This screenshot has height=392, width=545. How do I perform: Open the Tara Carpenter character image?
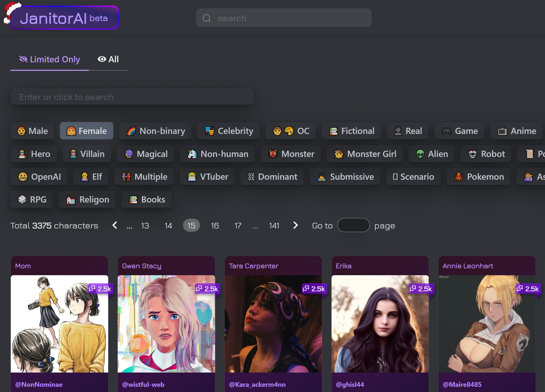[273, 324]
